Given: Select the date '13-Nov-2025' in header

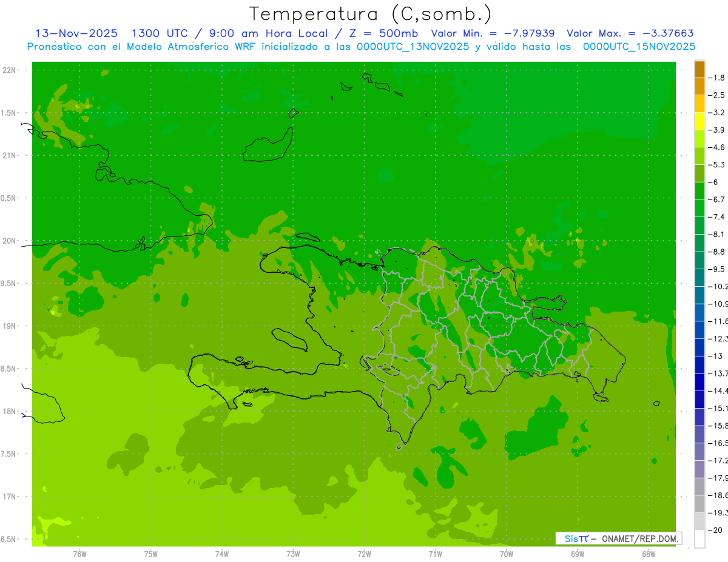Looking at the screenshot, I should tap(76, 34).
